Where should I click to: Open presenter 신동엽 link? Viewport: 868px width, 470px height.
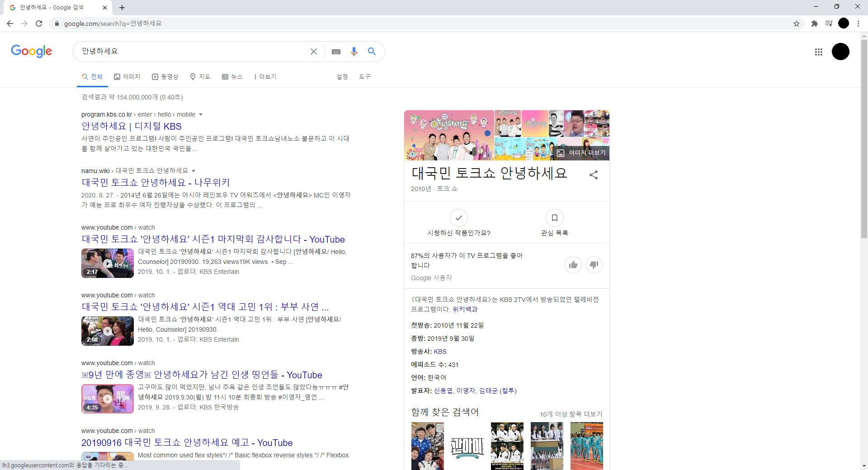443,391
